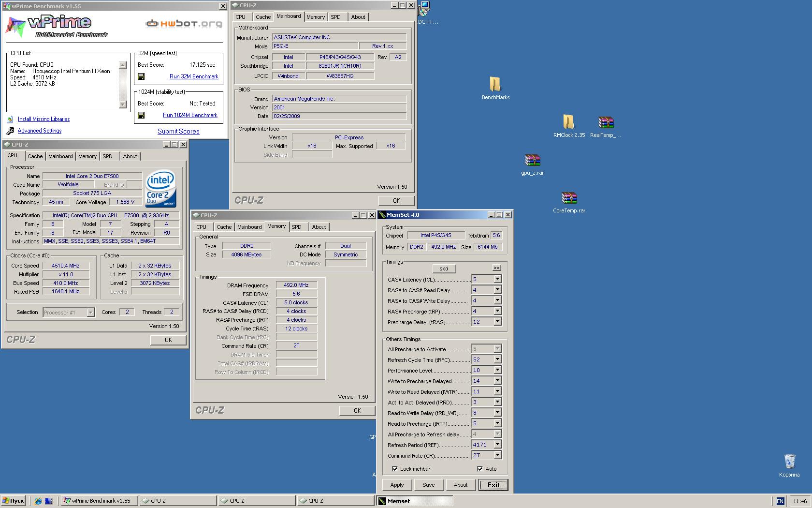Image resolution: width=812 pixels, height=508 pixels.
Task: Click the system tray clock 11:46
Action: tap(800, 501)
